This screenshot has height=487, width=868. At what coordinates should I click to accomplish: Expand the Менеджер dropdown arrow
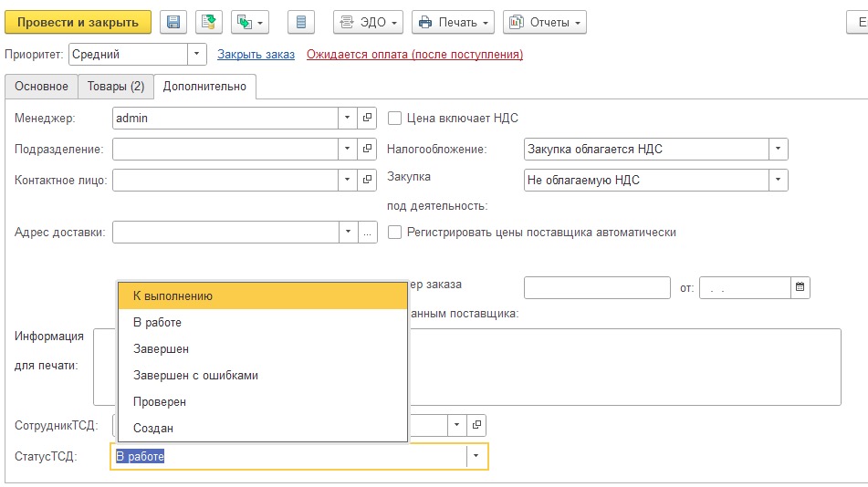pos(347,118)
